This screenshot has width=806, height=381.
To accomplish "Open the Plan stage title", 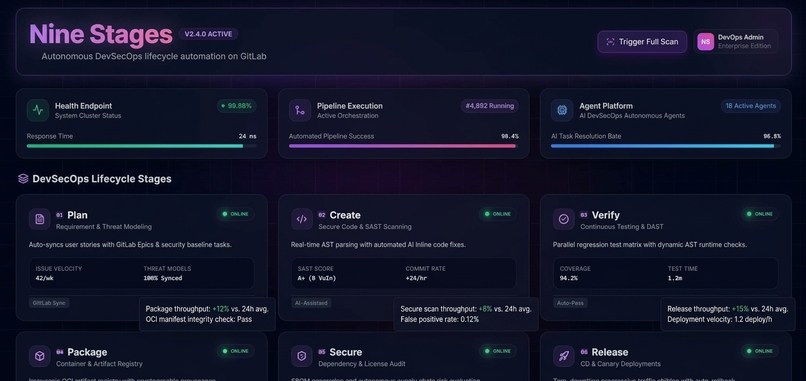I will pos(77,215).
